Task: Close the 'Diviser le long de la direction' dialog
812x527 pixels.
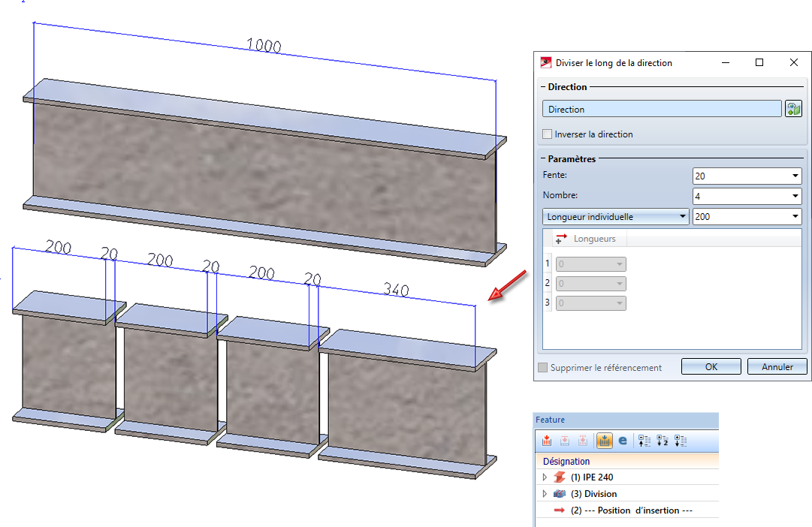Action: (793, 62)
